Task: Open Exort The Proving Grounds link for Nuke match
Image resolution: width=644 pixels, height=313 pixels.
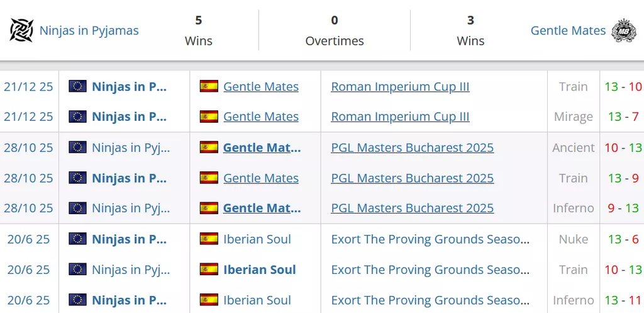Action: click(430, 239)
